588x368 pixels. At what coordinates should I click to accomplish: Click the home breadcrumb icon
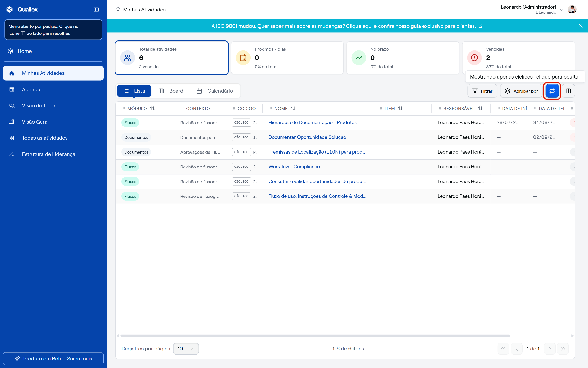pyautogui.click(x=118, y=9)
